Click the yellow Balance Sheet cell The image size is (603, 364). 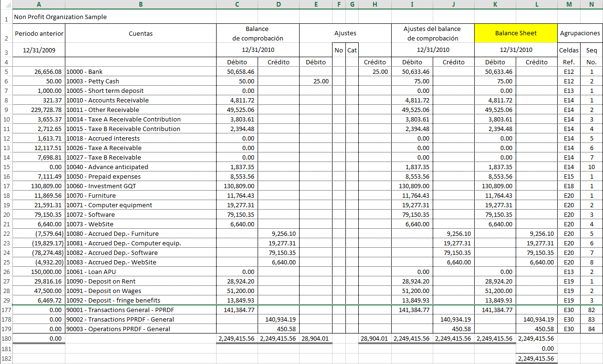point(516,33)
